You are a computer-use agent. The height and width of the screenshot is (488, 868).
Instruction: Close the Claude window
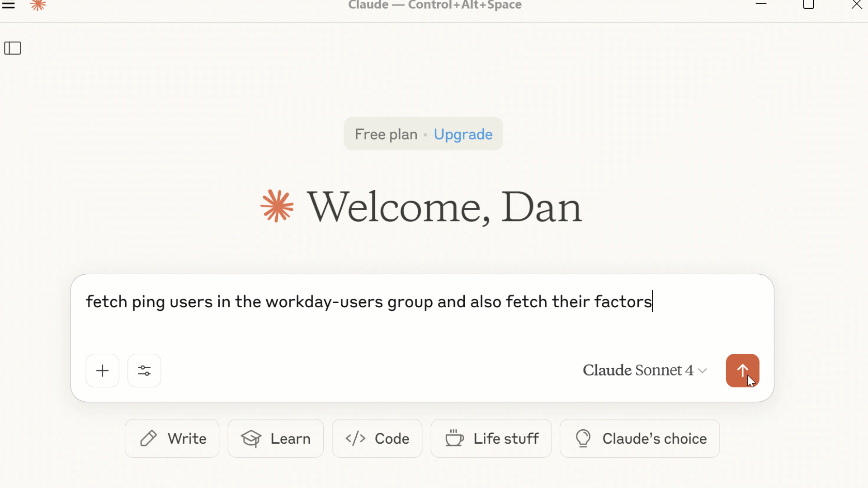[856, 5]
